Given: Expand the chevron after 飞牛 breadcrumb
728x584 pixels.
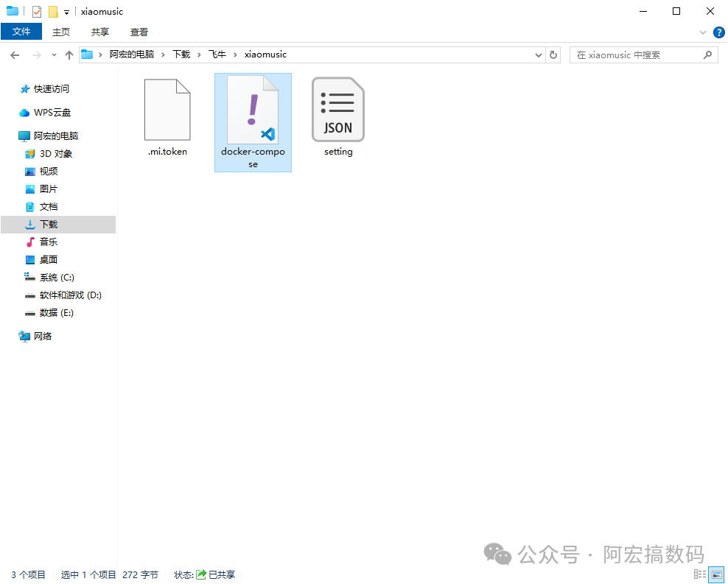Looking at the screenshot, I should pyautogui.click(x=235, y=54).
